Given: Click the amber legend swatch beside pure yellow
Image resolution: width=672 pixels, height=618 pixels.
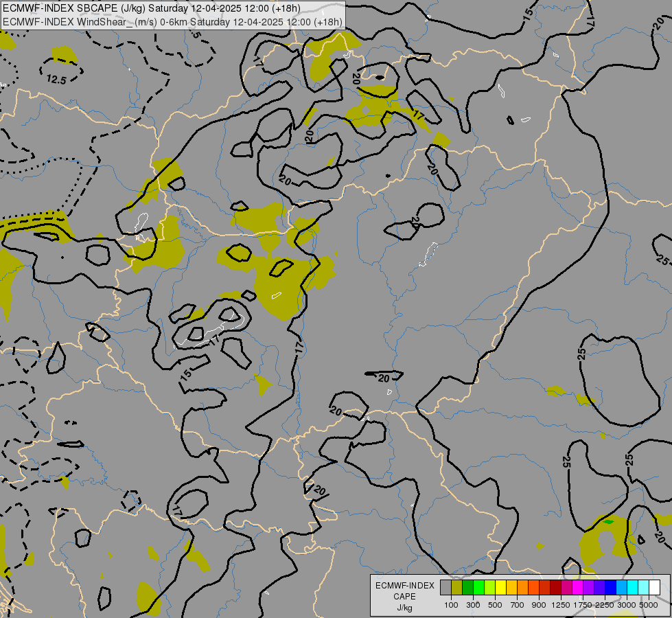Looking at the screenshot, I should (x=511, y=587).
